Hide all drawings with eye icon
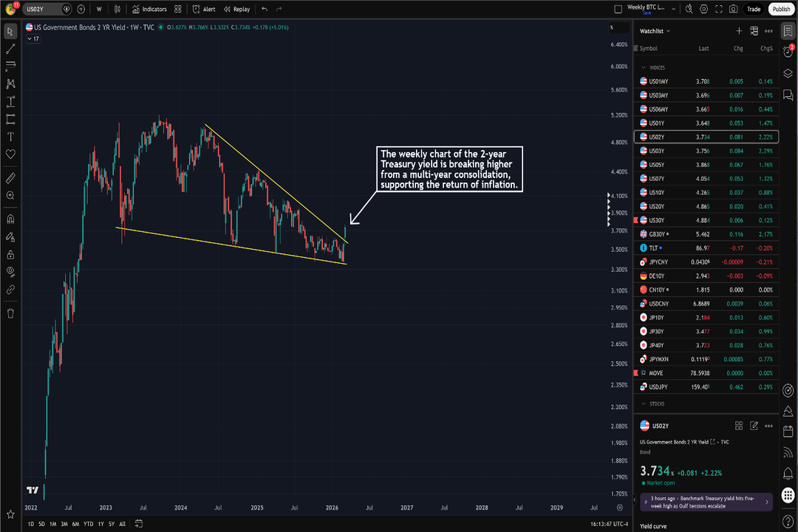The image size is (798, 532). pyautogui.click(x=10, y=272)
